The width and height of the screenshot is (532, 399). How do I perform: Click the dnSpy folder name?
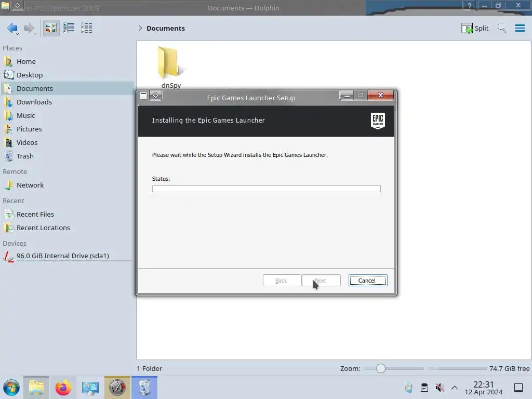[x=171, y=86]
